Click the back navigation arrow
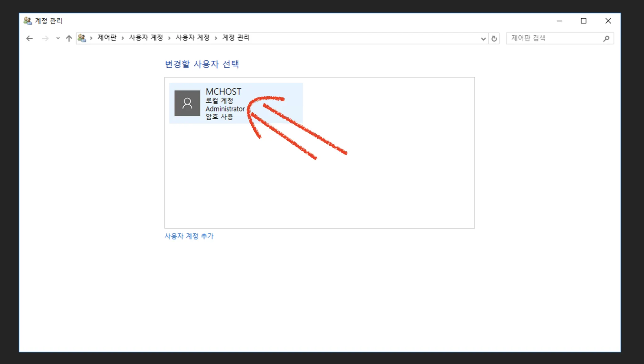The width and height of the screenshot is (644, 364). [x=30, y=38]
